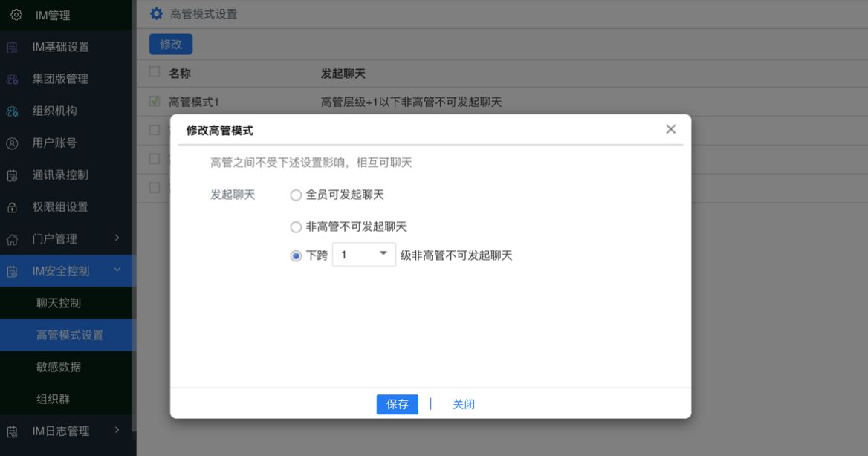Image resolution: width=868 pixels, height=456 pixels.
Task: Open 聊天控制 in the sidebar
Action: pyautogui.click(x=59, y=303)
